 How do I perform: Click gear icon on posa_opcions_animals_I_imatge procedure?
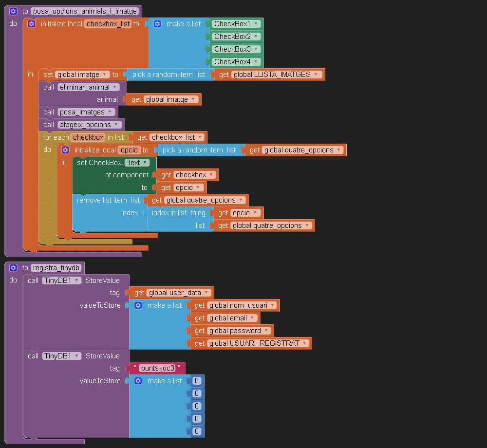(13, 11)
